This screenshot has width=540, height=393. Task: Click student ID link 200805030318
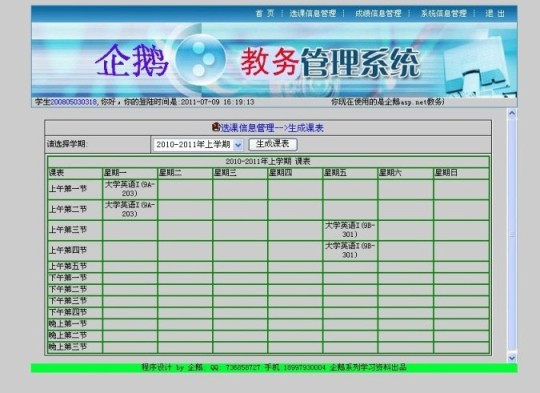tap(73, 102)
